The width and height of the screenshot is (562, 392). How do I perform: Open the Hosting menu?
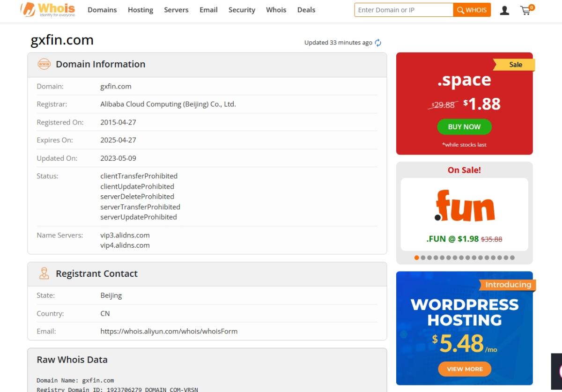tap(140, 10)
